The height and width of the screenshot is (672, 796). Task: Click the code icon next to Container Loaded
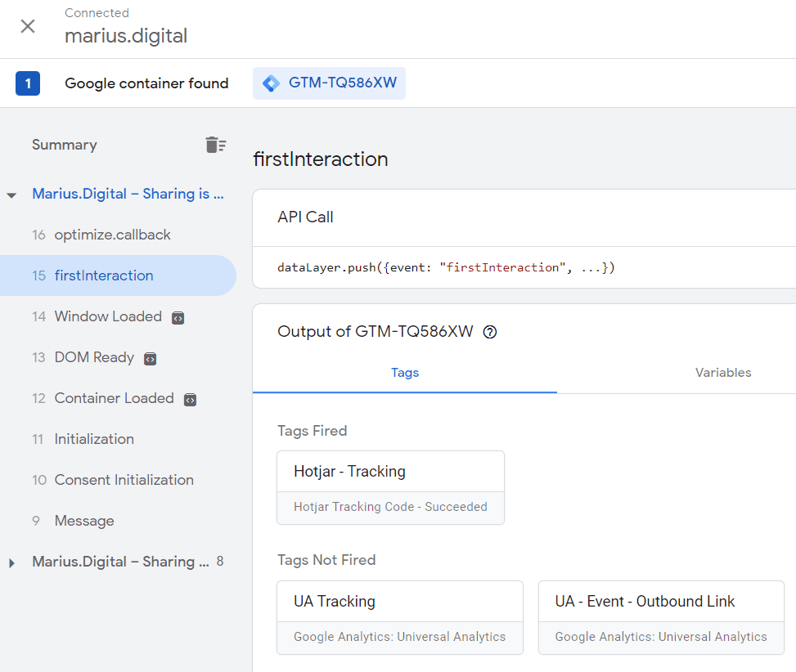pyautogui.click(x=191, y=400)
